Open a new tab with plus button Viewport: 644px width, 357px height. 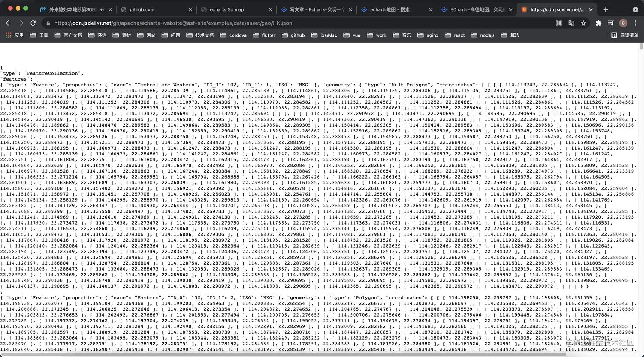[x=605, y=9]
